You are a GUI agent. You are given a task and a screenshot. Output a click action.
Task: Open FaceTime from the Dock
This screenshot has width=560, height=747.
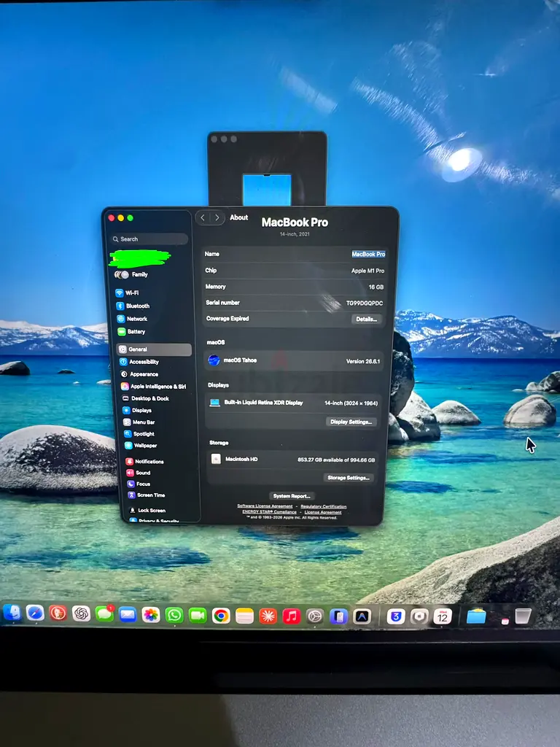[198, 616]
